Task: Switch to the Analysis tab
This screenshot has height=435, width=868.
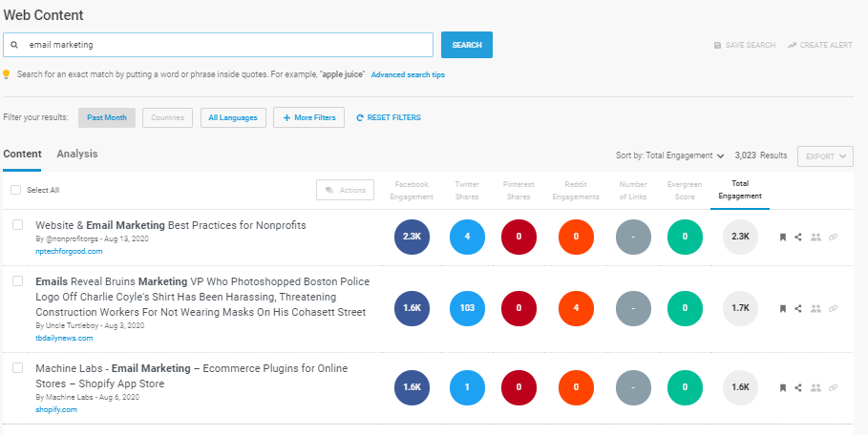Action: [77, 154]
